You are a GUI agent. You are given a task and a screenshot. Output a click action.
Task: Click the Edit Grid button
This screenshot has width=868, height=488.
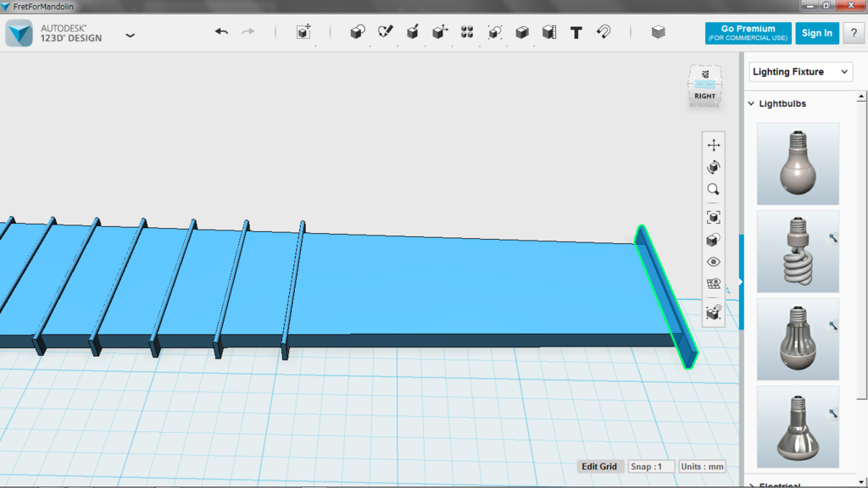(599, 467)
